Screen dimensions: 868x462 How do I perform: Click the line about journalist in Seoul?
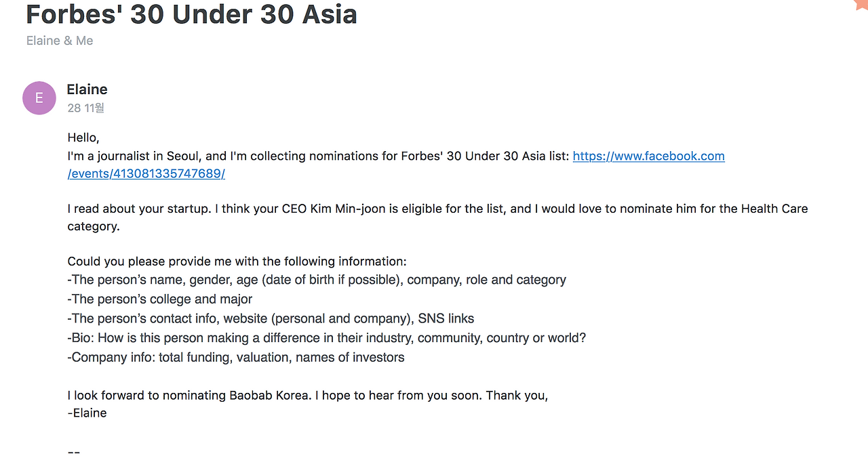click(319, 156)
